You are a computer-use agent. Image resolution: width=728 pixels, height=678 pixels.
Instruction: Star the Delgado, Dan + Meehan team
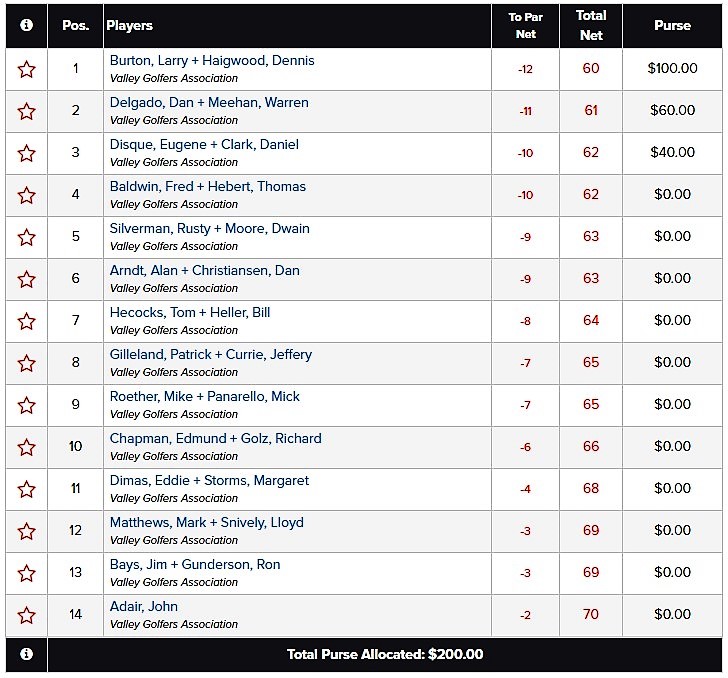click(26, 111)
